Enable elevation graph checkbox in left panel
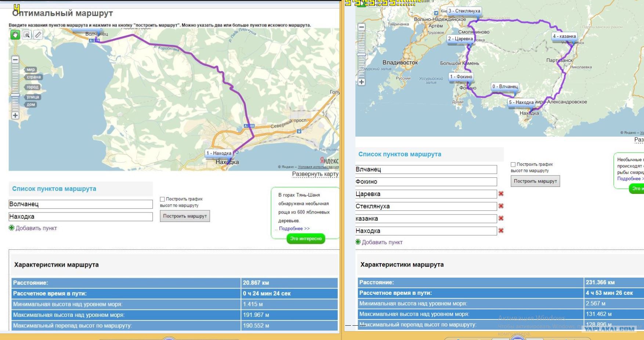 162,199
